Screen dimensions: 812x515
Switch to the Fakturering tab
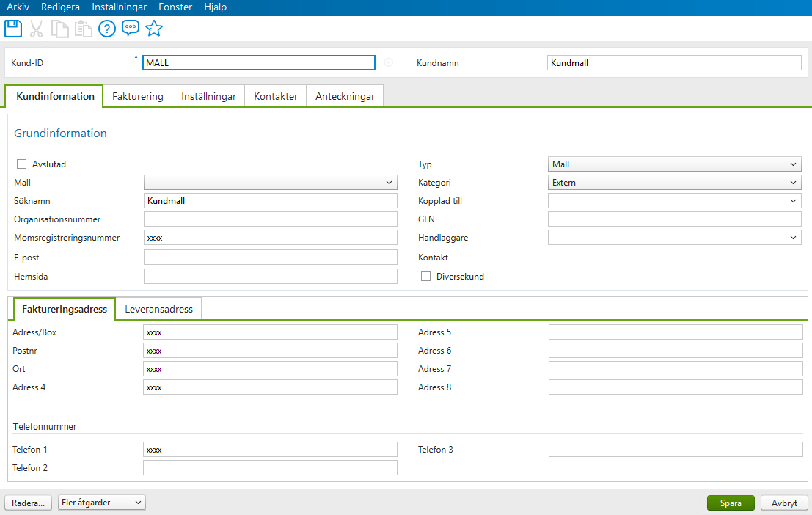(x=137, y=95)
